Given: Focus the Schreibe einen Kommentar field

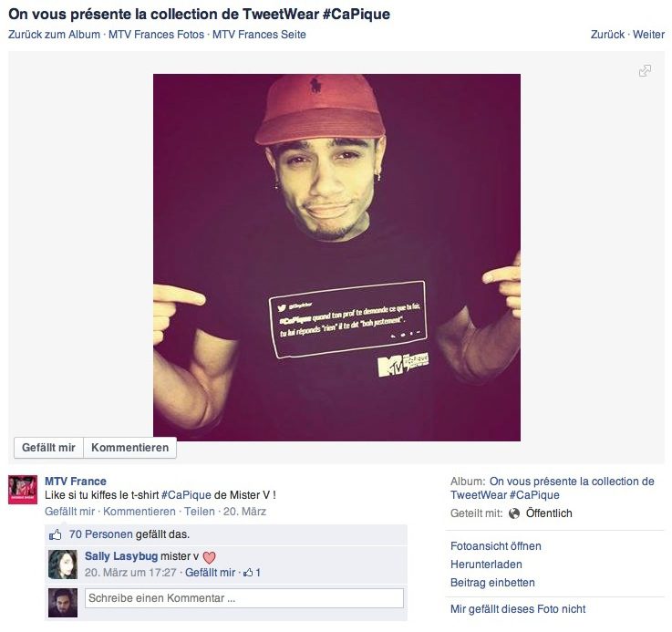Looking at the screenshot, I should coord(244,598).
